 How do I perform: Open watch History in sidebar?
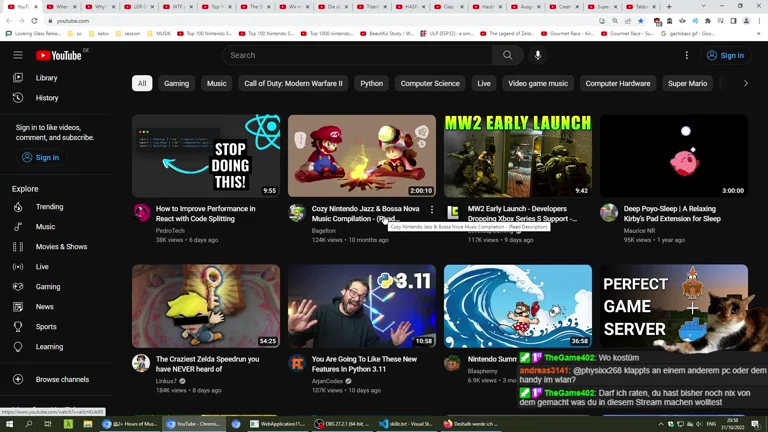(47, 98)
